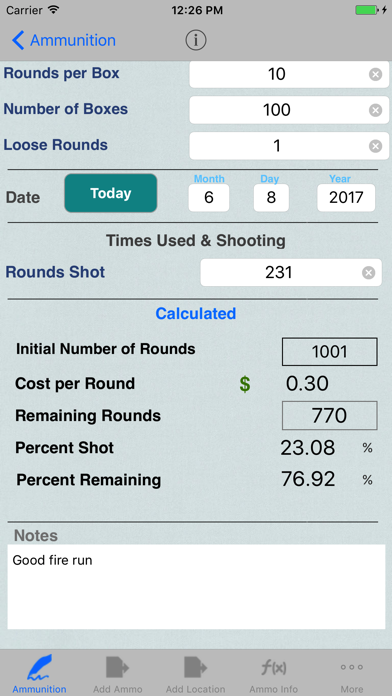This screenshot has height=696, width=392.
Task: Clear the Loose Rounds field
Action: click(x=376, y=146)
